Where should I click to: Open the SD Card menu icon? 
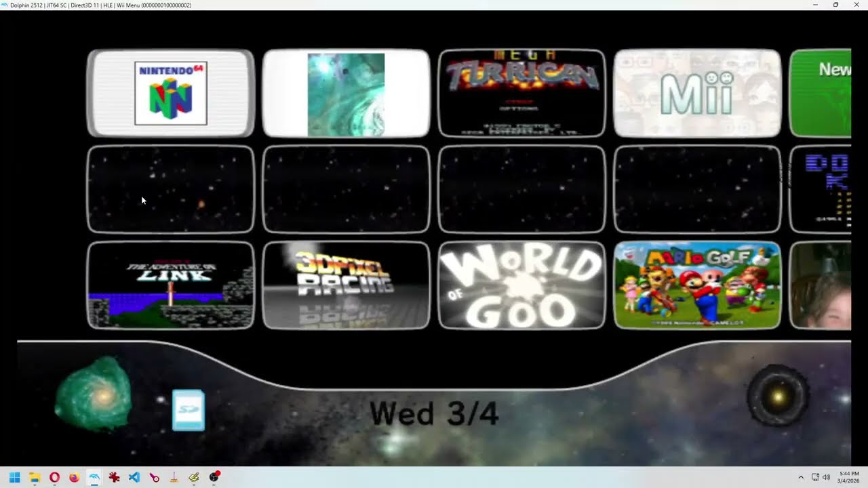click(x=189, y=410)
